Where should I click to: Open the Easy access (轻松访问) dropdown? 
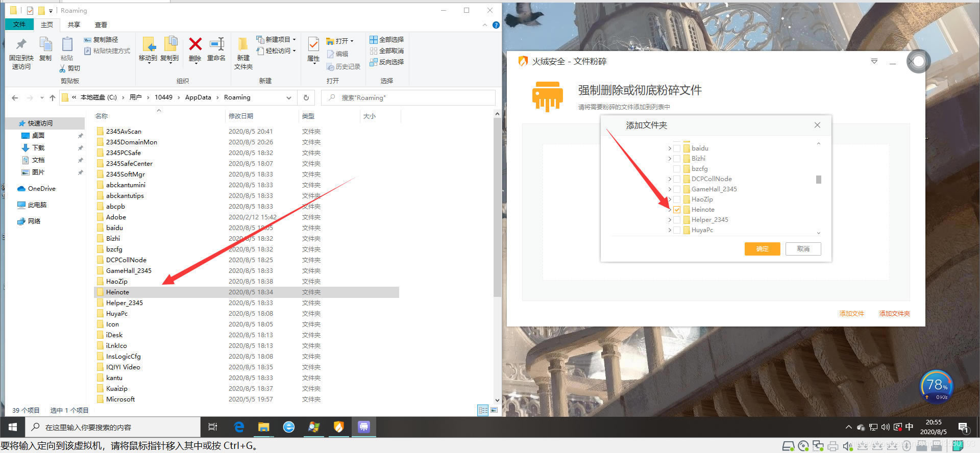point(276,51)
